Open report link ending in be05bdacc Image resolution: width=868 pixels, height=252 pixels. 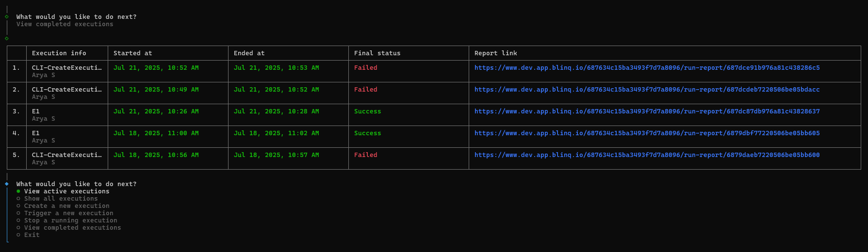point(647,90)
